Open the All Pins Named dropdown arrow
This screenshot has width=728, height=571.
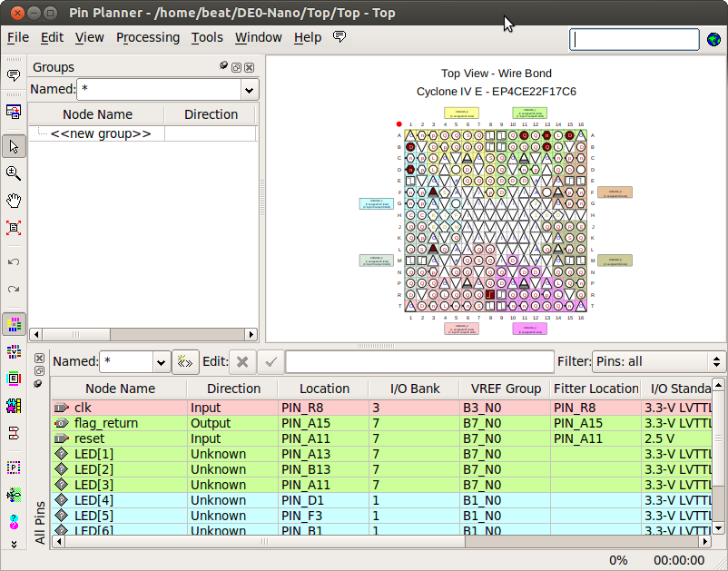click(162, 361)
